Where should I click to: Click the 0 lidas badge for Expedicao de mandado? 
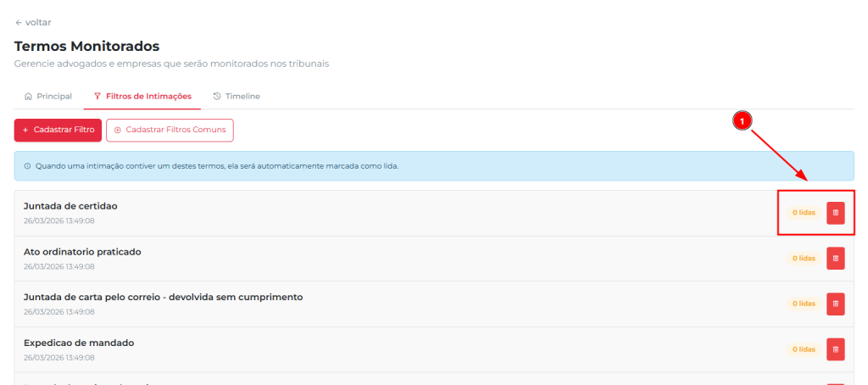coord(803,349)
